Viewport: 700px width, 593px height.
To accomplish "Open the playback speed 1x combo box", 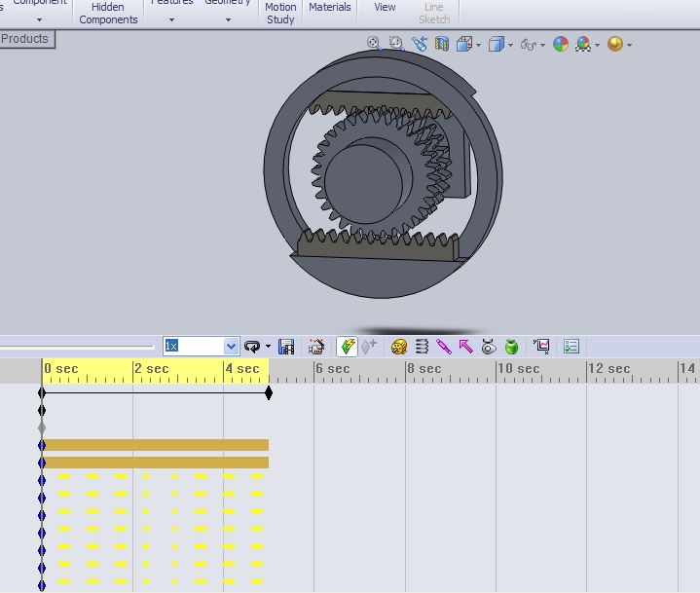I will 231,346.
